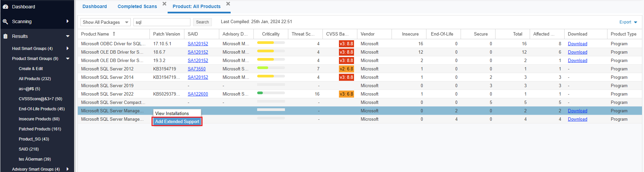Switch to the Completed Scans tab
This screenshot has height=172, width=644.
pyautogui.click(x=137, y=6)
